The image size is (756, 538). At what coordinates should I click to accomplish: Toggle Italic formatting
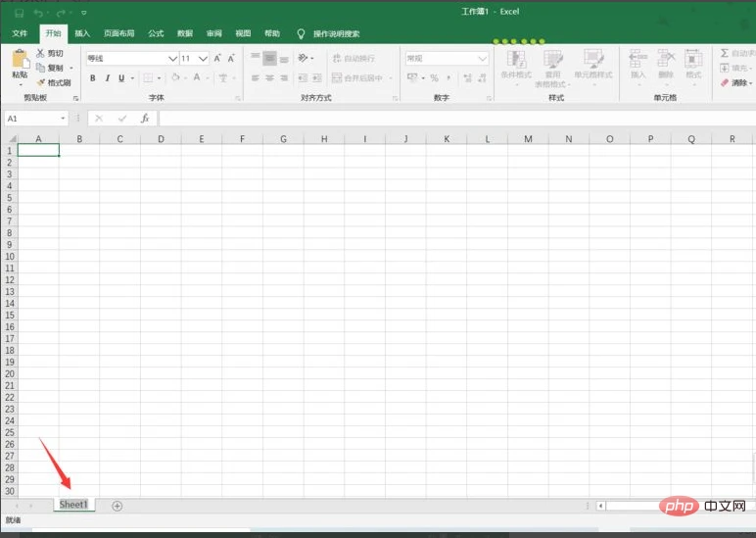pyautogui.click(x=107, y=78)
